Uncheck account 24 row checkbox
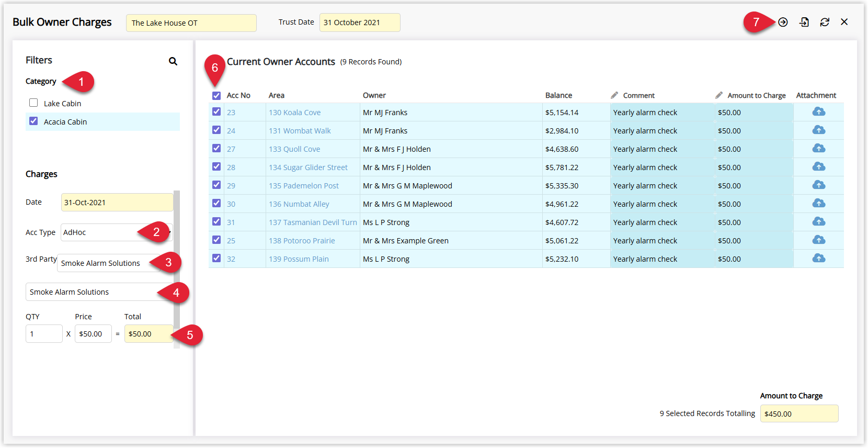The width and height of the screenshot is (868, 448). point(216,130)
